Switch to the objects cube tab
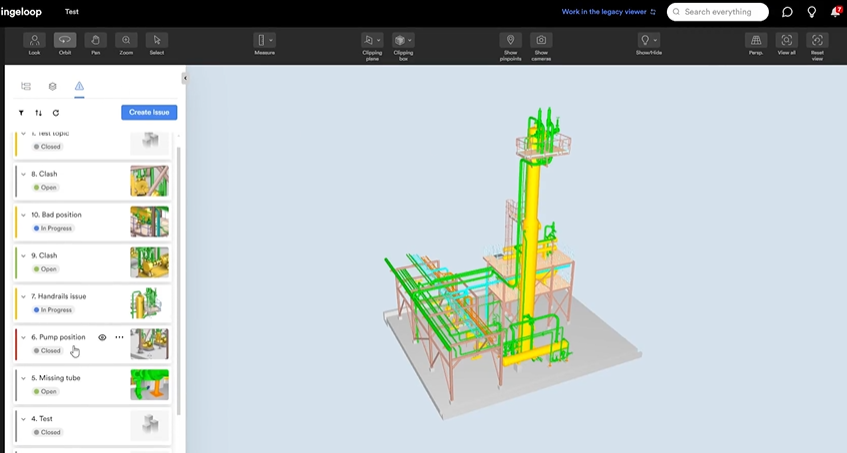 [52, 86]
